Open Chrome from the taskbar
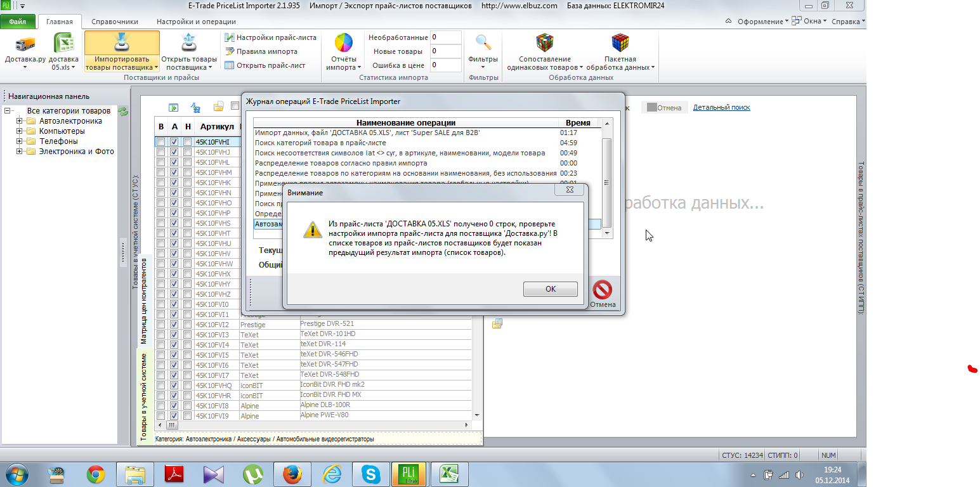 (96, 474)
